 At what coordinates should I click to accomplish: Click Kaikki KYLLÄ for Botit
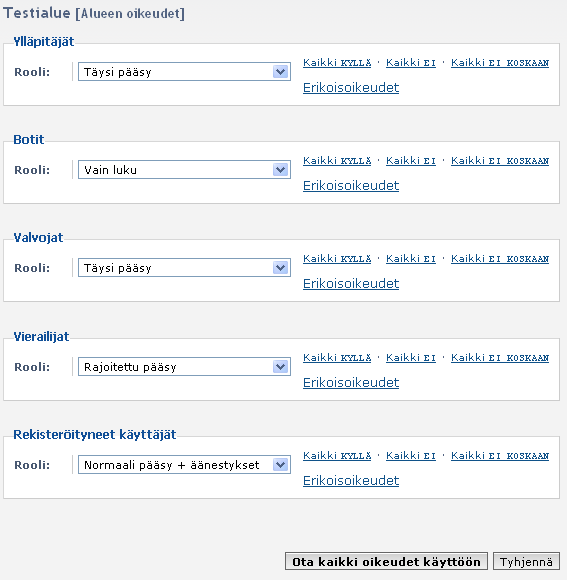(x=337, y=161)
